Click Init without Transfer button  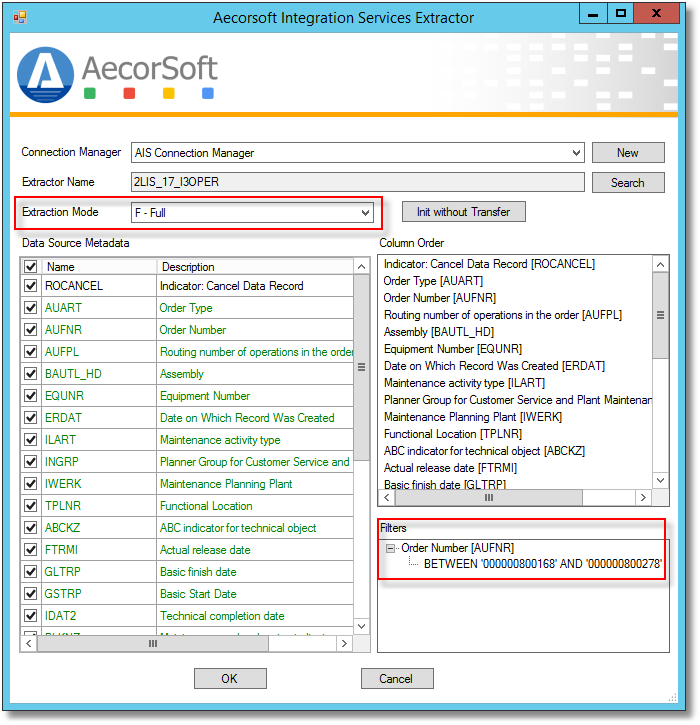click(x=463, y=212)
